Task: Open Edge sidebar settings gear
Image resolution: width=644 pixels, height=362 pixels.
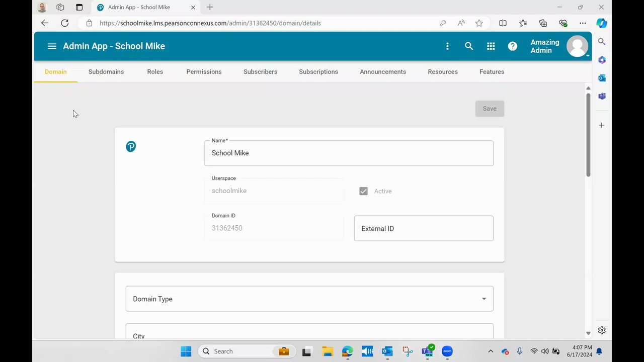Action: (602, 330)
